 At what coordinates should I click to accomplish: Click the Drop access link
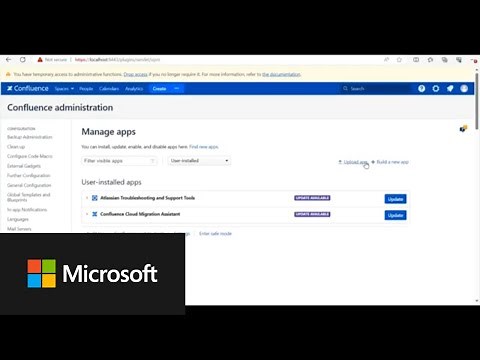tap(135, 74)
